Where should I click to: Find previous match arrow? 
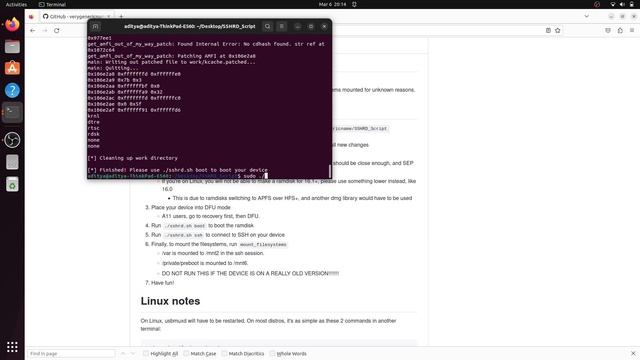[123, 353]
